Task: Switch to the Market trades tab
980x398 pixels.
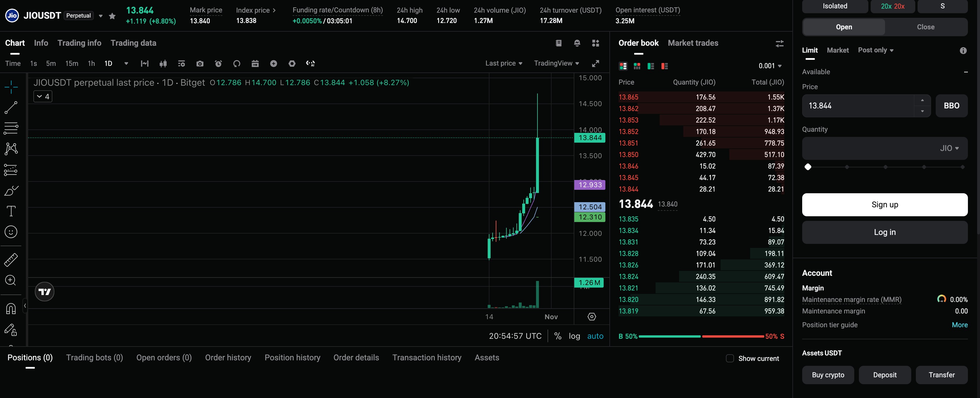Action: point(693,43)
